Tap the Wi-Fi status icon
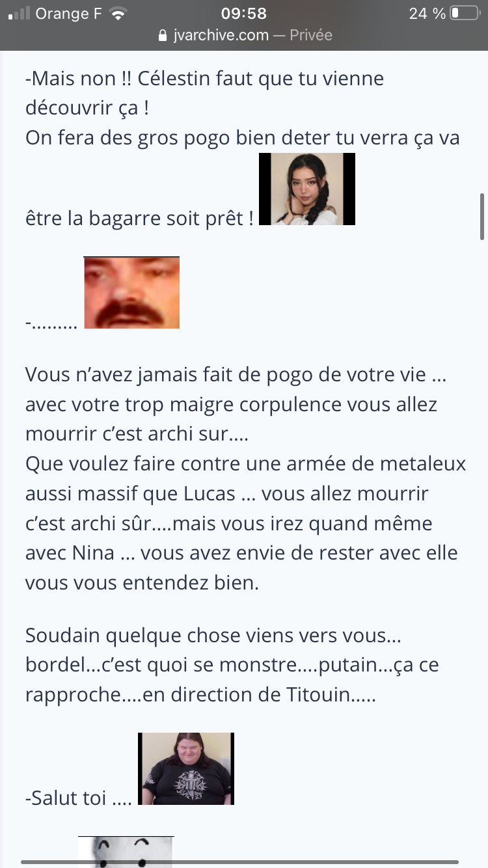 118,13
